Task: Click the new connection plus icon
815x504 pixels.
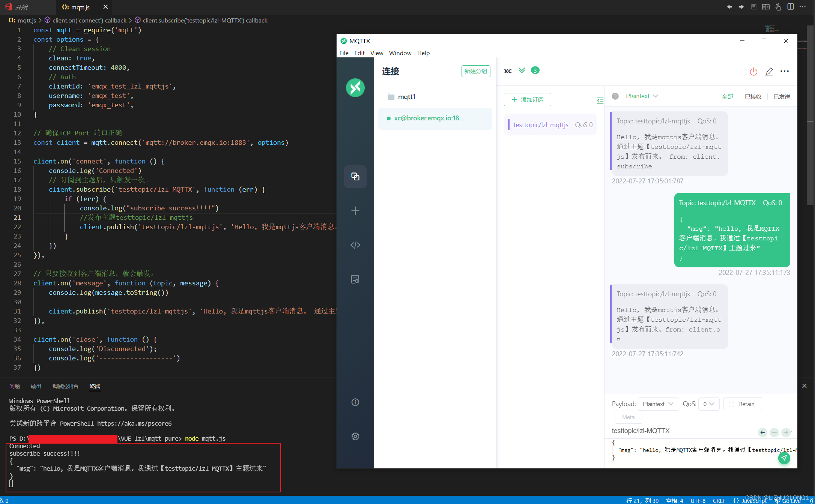Action: pyautogui.click(x=355, y=211)
